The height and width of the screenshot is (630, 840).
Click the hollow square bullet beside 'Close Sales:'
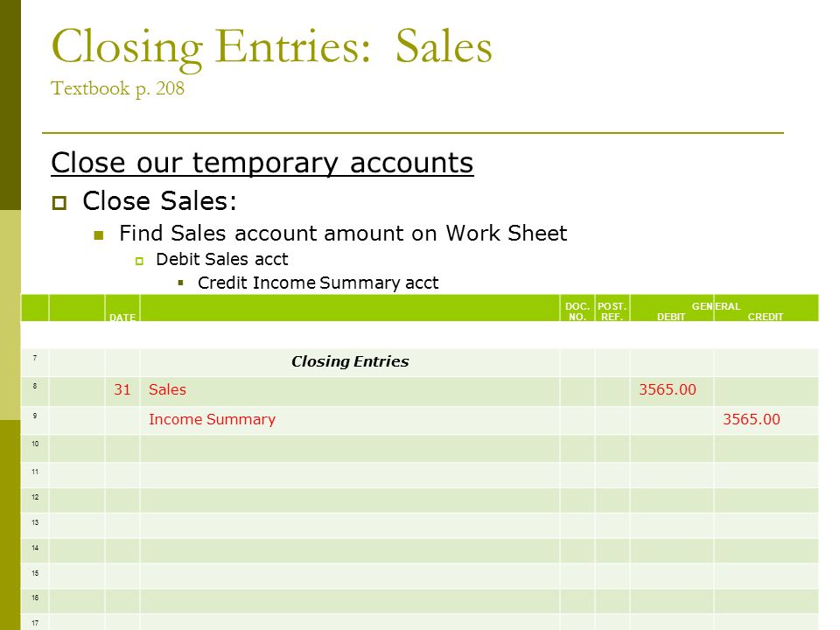point(59,203)
